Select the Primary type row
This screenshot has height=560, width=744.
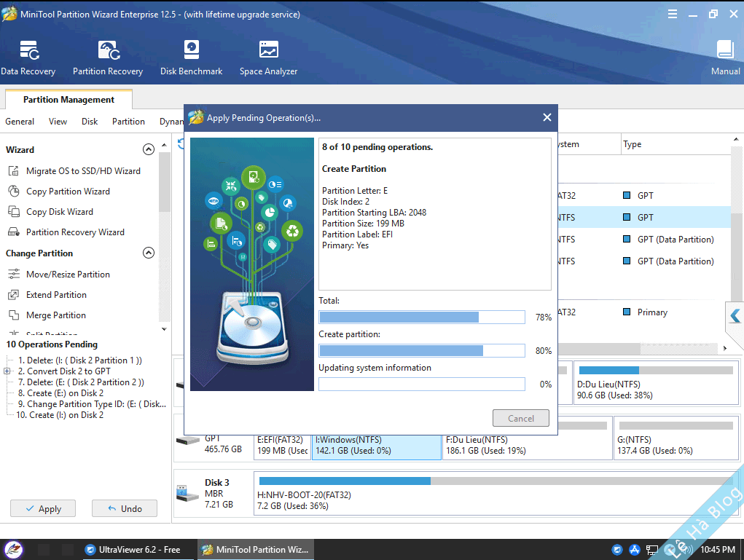pos(643,312)
